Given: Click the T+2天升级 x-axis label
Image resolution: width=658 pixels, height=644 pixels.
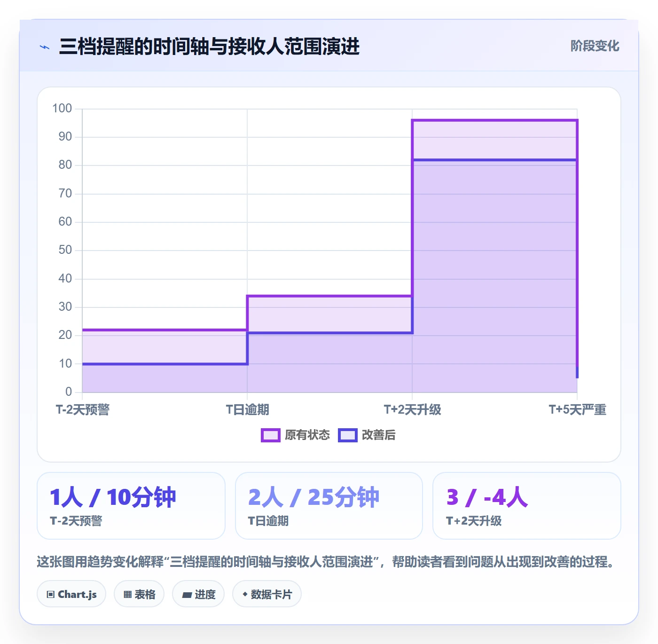Looking at the screenshot, I should click(x=412, y=409).
